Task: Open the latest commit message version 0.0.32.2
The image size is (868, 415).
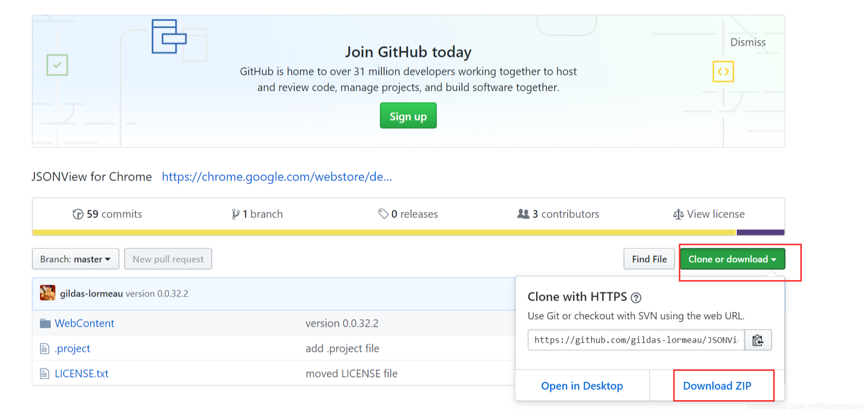Action: point(157,294)
